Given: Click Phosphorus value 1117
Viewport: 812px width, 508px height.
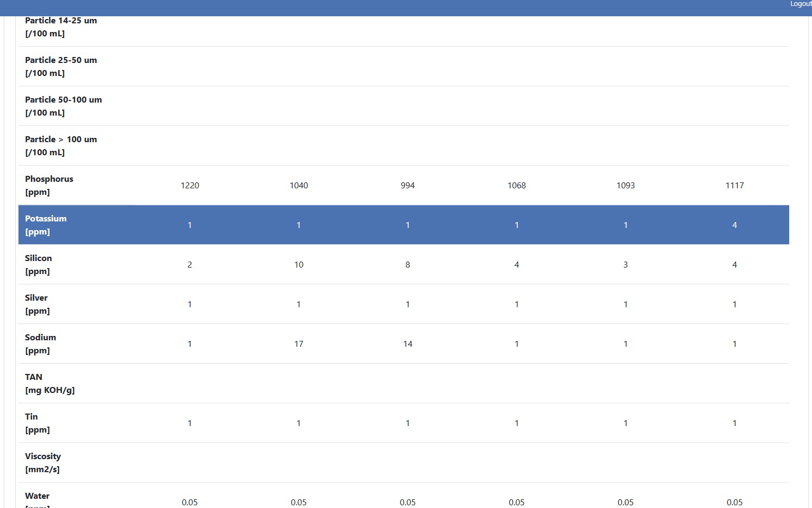Looking at the screenshot, I should coord(734,186).
